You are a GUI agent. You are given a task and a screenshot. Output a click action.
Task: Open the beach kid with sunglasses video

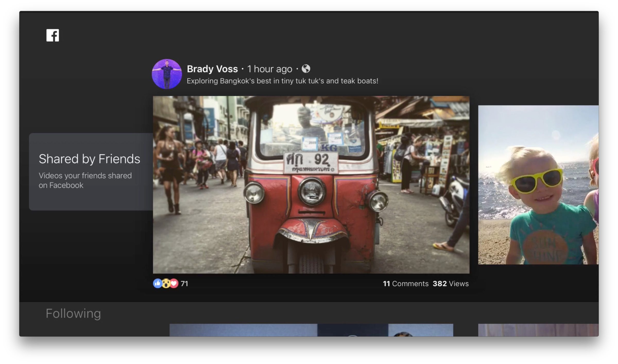pyautogui.click(x=538, y=184)
